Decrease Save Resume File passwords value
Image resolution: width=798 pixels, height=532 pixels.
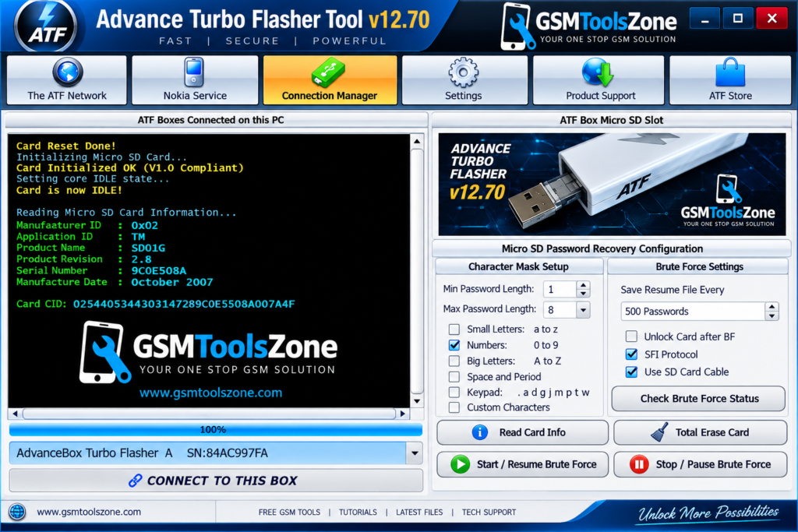coord(772,315)
